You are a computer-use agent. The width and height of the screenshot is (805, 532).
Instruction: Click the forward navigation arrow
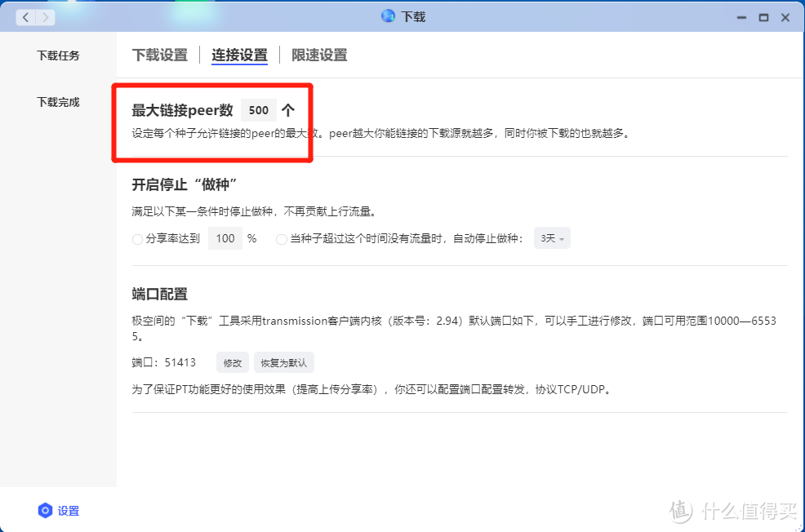point(46,17)
